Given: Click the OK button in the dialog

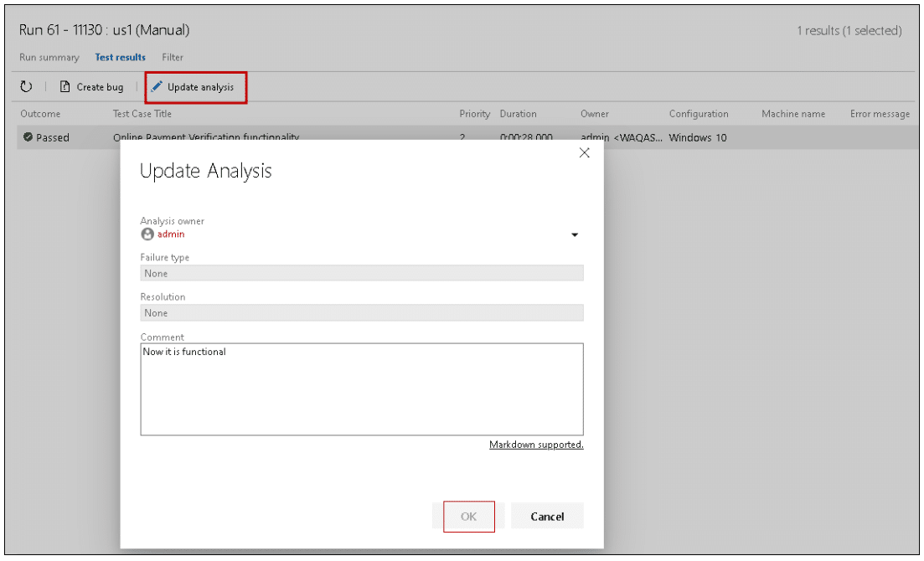Looking at the screenshot, I should 468,516.
